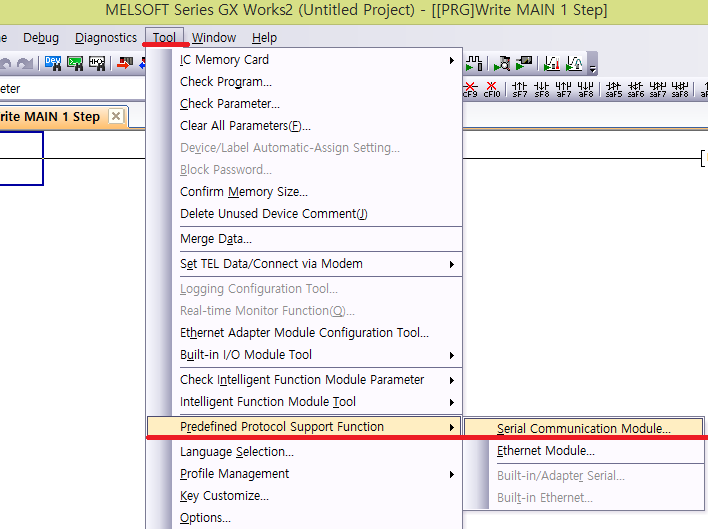The image size is (708, 529).
Task: Click the cF10 delete vertical line icon
Action: [492, 89]
